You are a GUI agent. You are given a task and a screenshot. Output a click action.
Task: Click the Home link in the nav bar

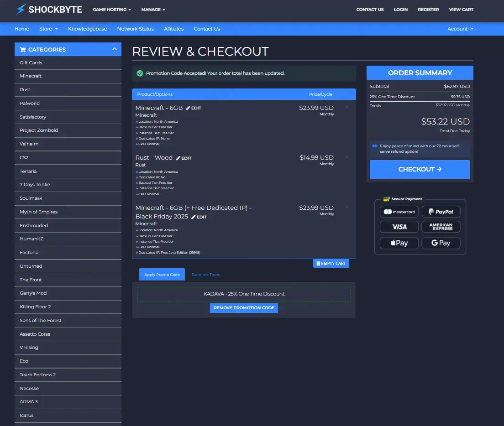[22, 29]
